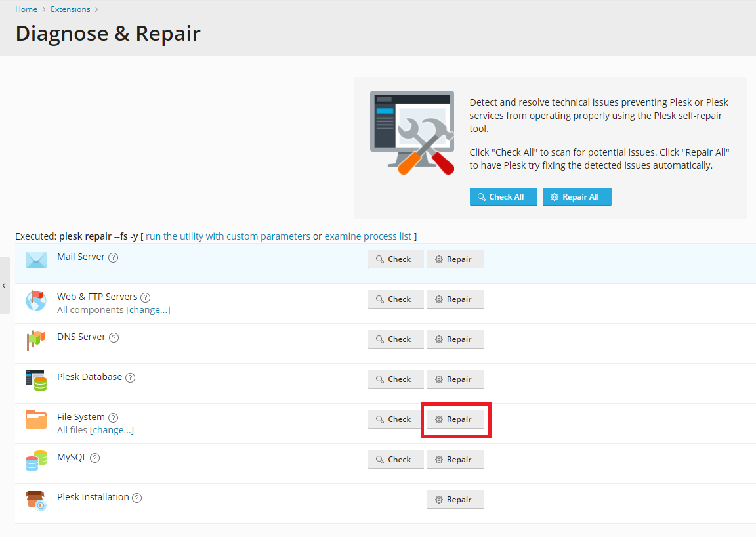The image size is (756, 537).
Task: Select the 'DNS Server' label
Action: click(81, 337)
